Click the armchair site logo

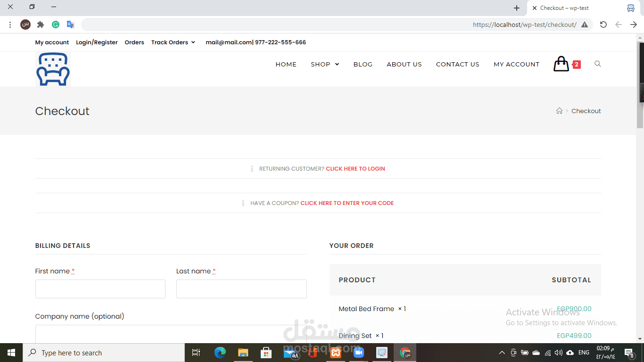click(53, 69)
